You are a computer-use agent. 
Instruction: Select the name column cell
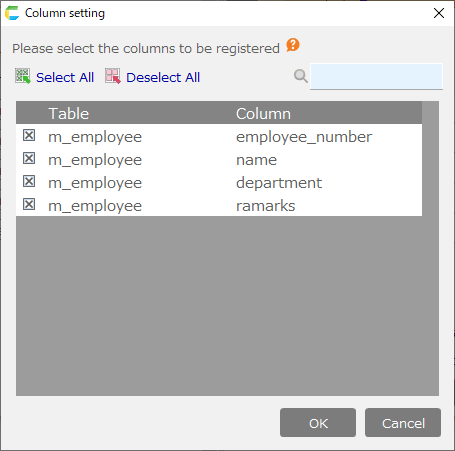pyautogui.click(x=256, y=160)
